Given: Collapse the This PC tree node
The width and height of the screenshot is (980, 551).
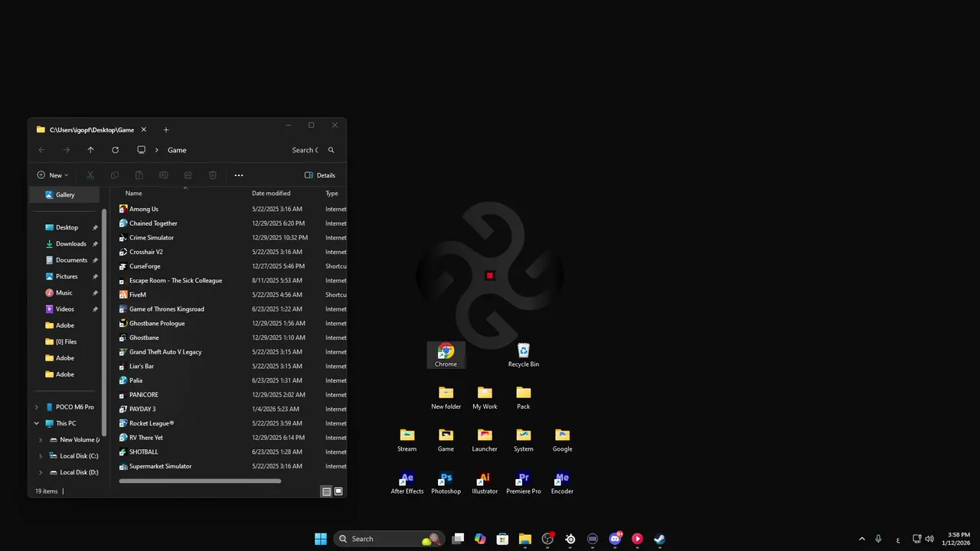Looking at the screenshot, I should tap(36, 423).
